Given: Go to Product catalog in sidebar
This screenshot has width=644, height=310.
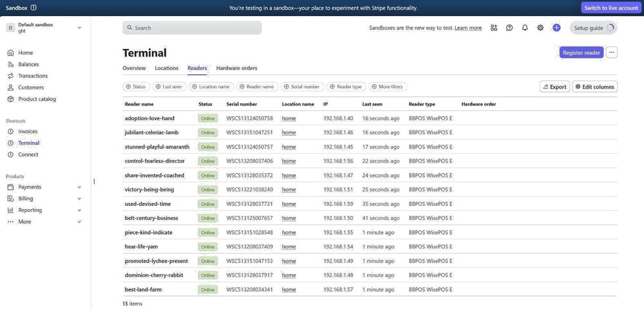Looking at the screenshot, I should click(37, 99).
